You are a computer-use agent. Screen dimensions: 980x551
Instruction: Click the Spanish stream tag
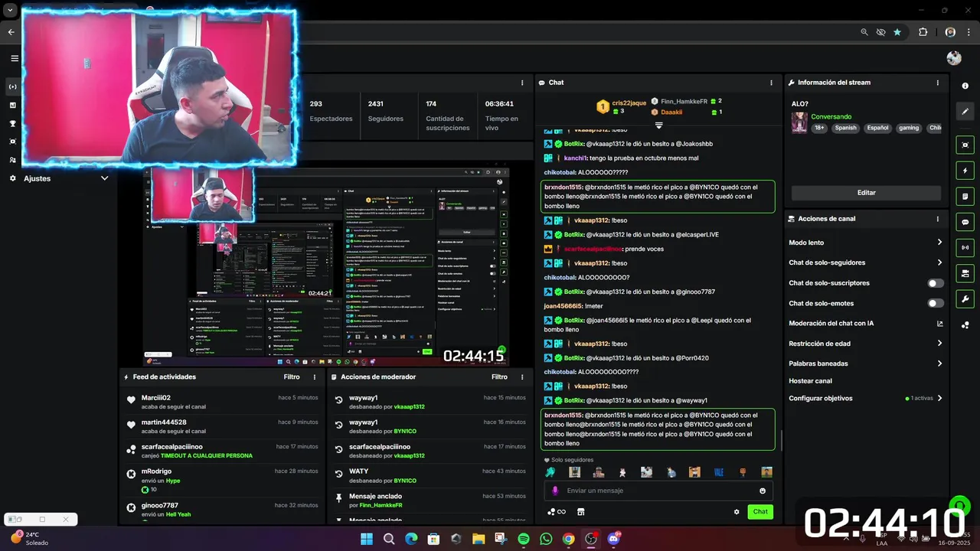click(x=845, y=129)
